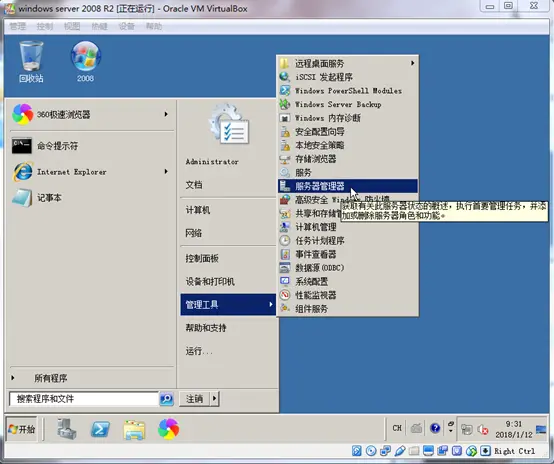Viewport: 554px width, 464px height.
Task: Open 服务 services console
Action: pos(348,172)
